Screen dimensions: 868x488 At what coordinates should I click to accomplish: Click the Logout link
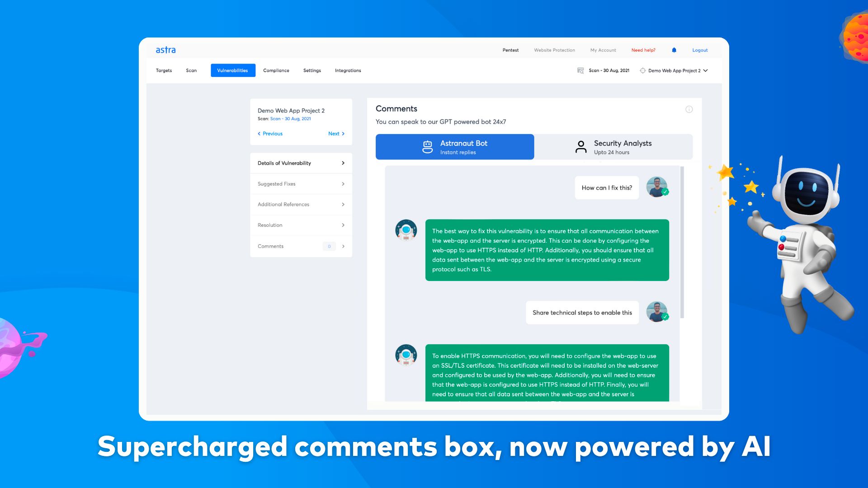[700, 50]
